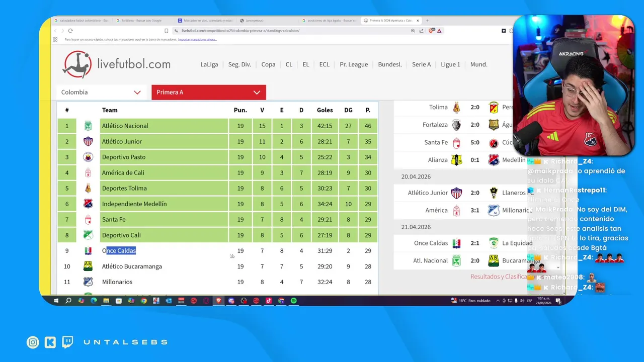The image size is (644, 362).
Task: Click the Deportivo Pasto team name
Action: 124,157
